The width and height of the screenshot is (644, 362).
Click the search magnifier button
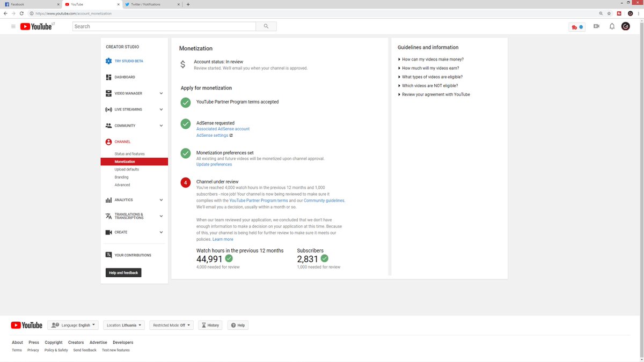tap(266, 26)
